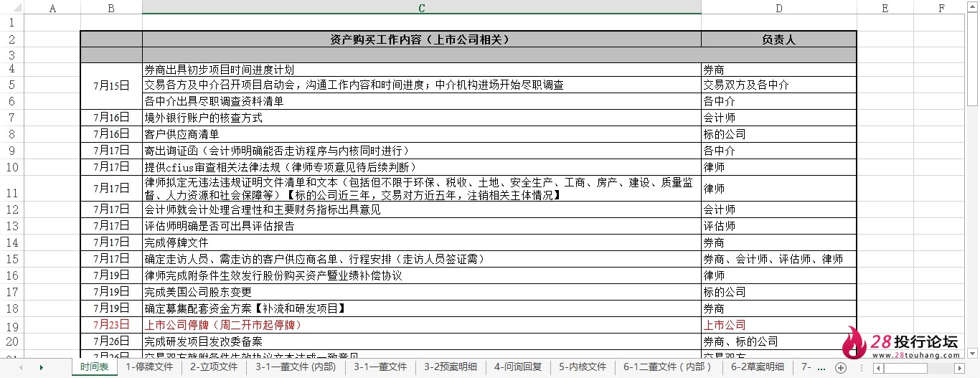Click horizontal scrollbar left arrow
Screen dimensions: 980x378
tap(877, 367)
